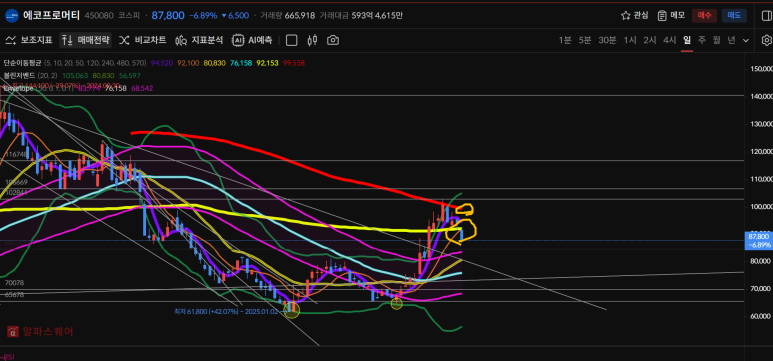Click the red 99,558 moving average value
The image size is (773, 361).
294,63
